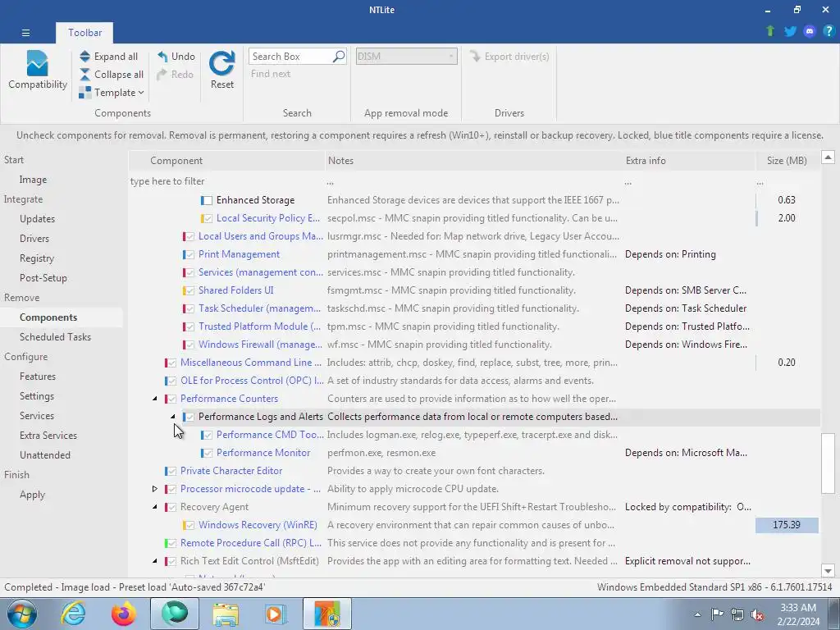Screen dimensions: 840x630
Task: Open the Unattended page
Action: pyautogui.click(x=45, y=454)
